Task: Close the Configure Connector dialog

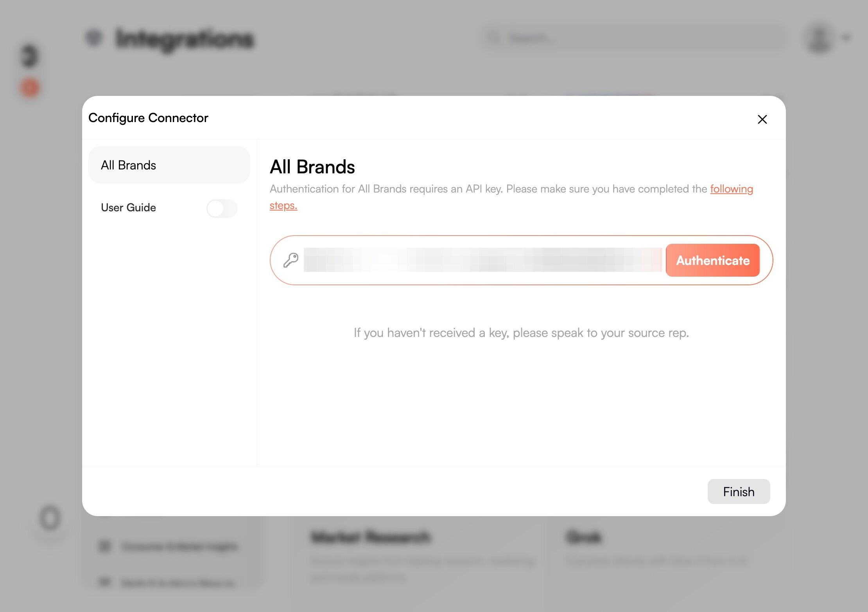Action: [762, 119]
